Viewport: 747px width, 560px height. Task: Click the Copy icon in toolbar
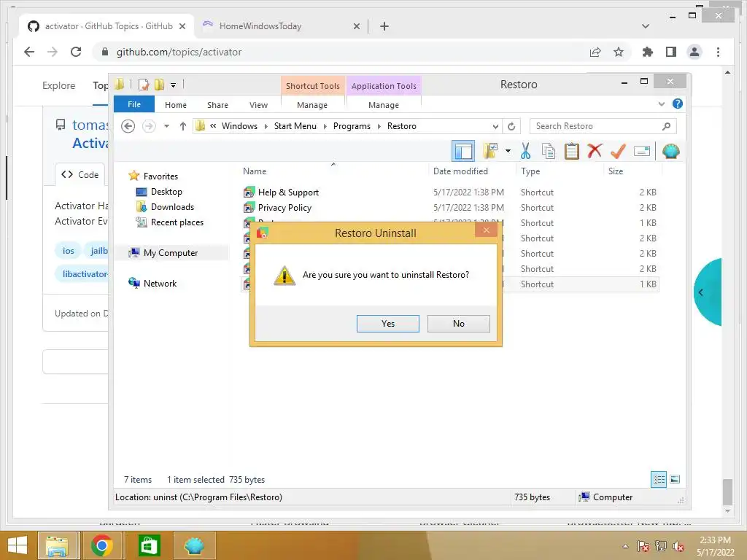[x=549, y=151]
